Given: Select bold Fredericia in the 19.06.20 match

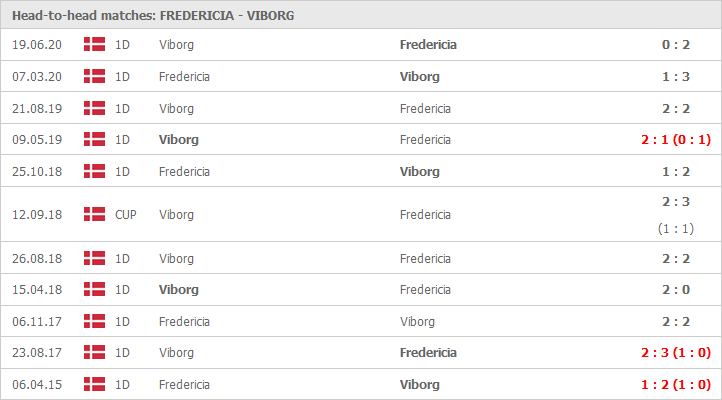Looking at the screenshot, I should (x=428, y=45).
